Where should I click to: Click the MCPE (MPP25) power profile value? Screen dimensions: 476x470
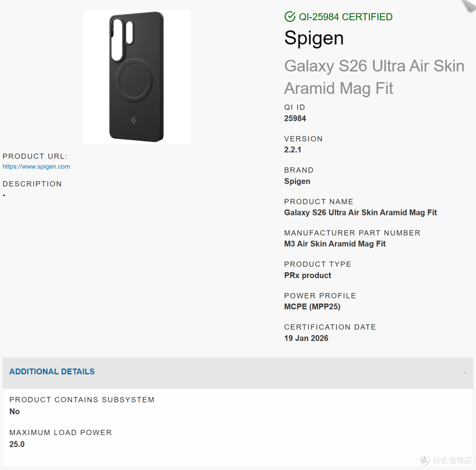(x=312, y=307)
